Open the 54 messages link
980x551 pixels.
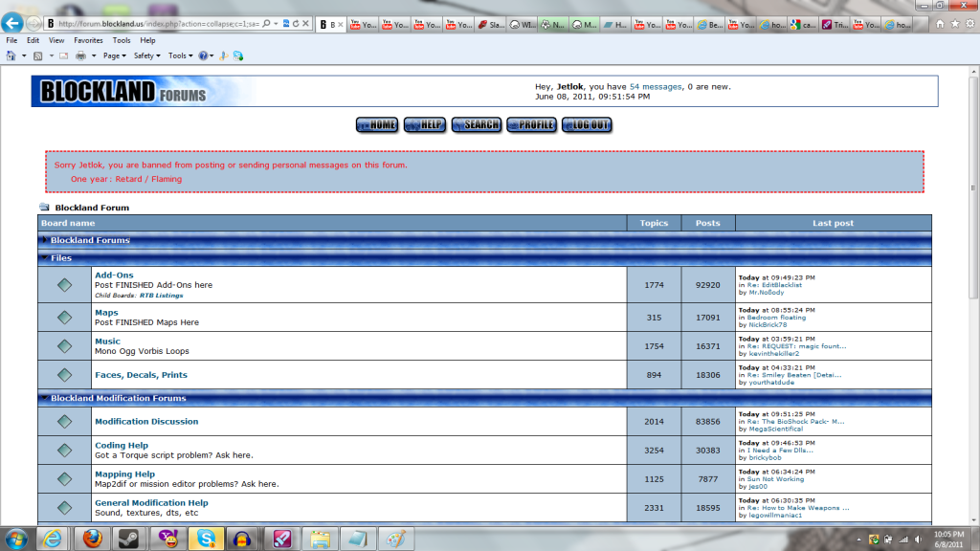click(x=656, y=87)
